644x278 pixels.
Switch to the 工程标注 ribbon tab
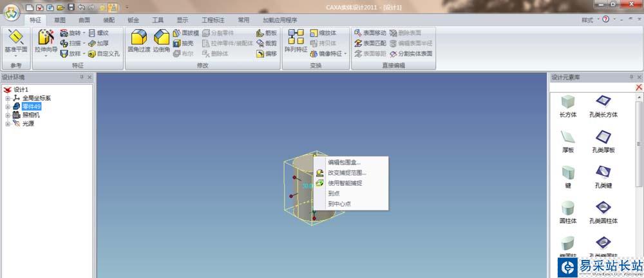(213, 20)
